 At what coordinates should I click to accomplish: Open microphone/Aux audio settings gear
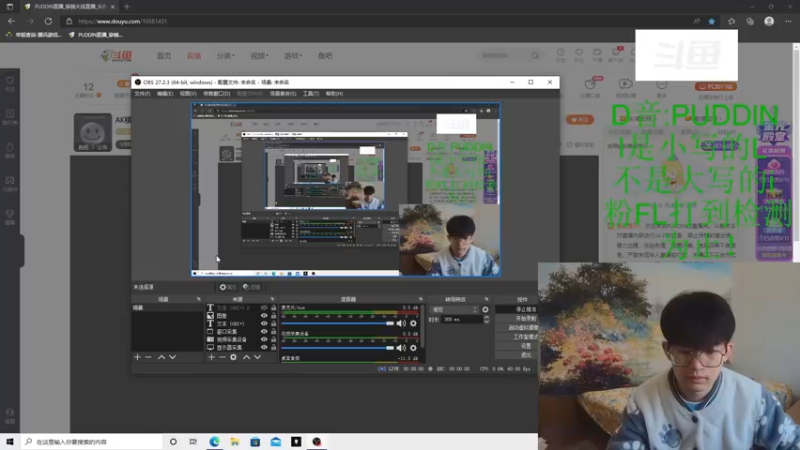[413, 323]
